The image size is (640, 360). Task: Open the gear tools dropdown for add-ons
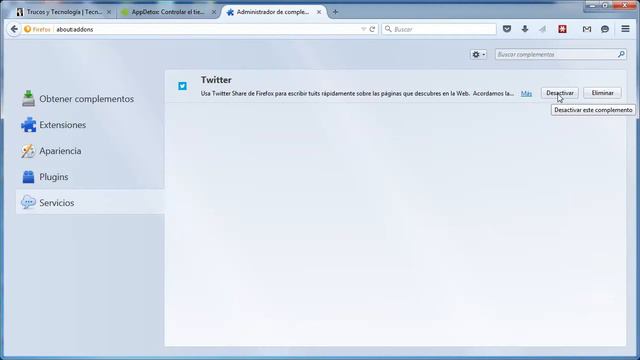pos(478,54)
